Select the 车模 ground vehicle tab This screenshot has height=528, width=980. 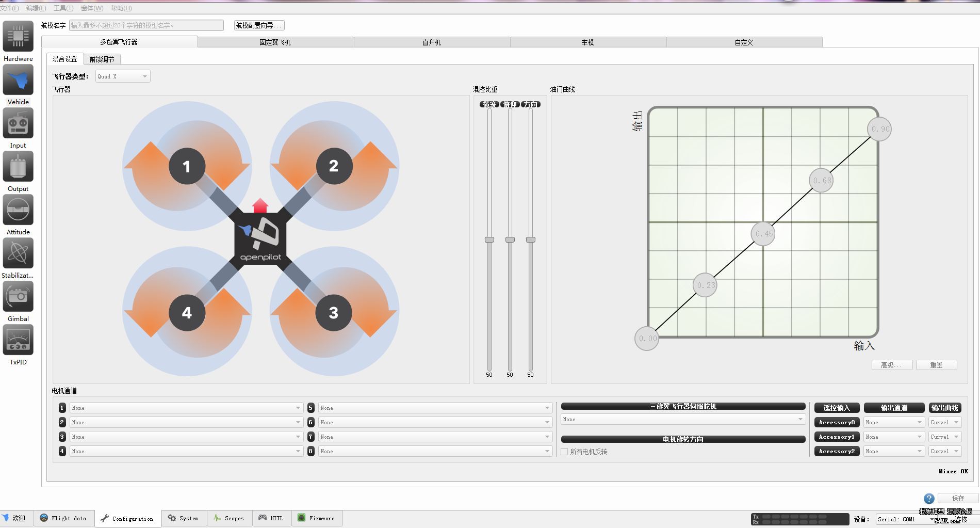coord(588,42)
